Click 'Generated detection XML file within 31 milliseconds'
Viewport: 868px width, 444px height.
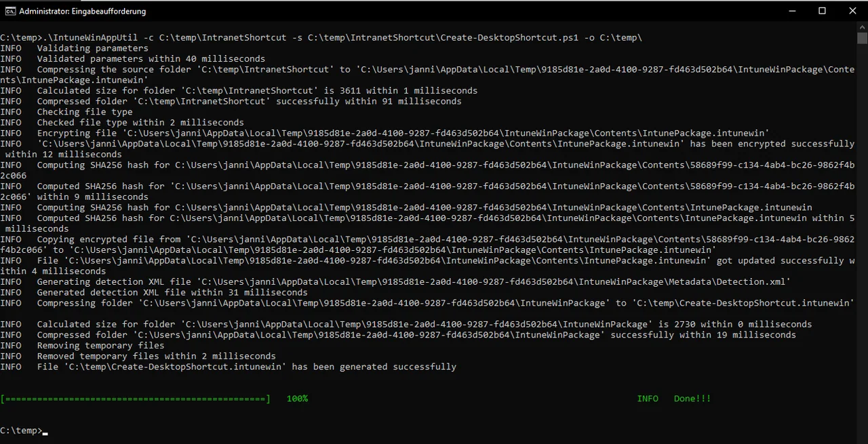[154, 293]
